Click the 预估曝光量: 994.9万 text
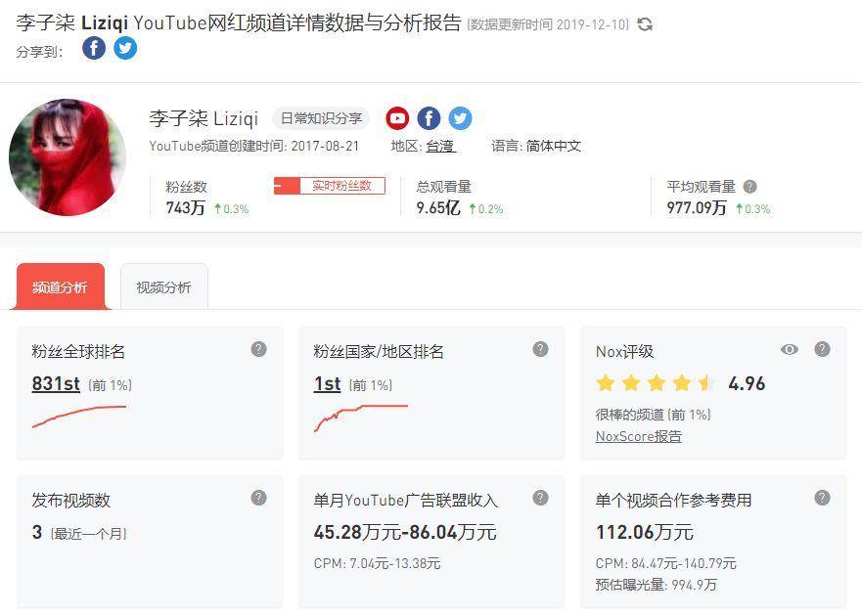 point(657,585)
